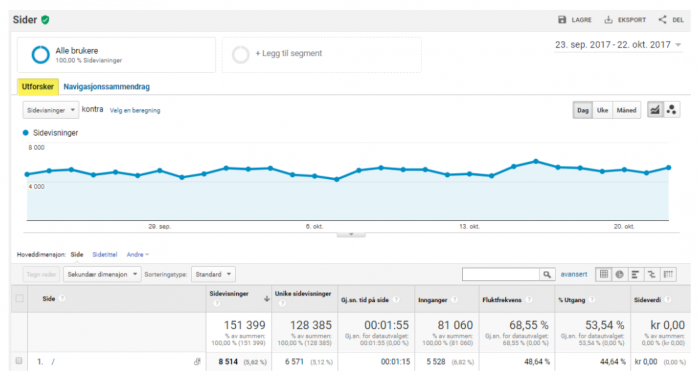The width and height of the screenshot is (700, 384).
Task: Open the Andre dimension dropdown
Action: pos(138,255)
